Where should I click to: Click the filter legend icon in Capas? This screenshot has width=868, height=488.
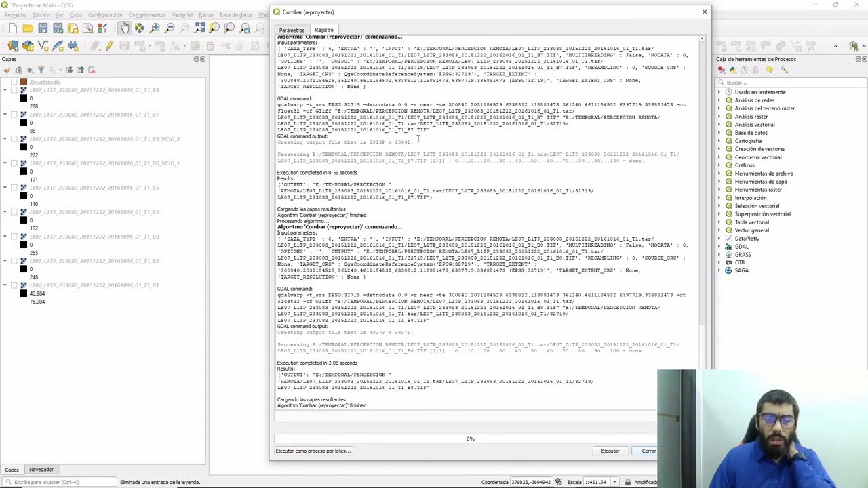[x=41, y=70]
